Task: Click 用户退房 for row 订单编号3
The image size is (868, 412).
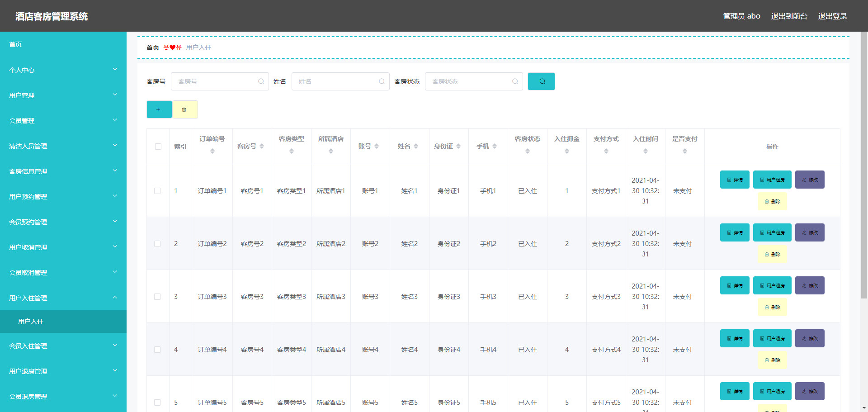Action: tap(772, 285)
